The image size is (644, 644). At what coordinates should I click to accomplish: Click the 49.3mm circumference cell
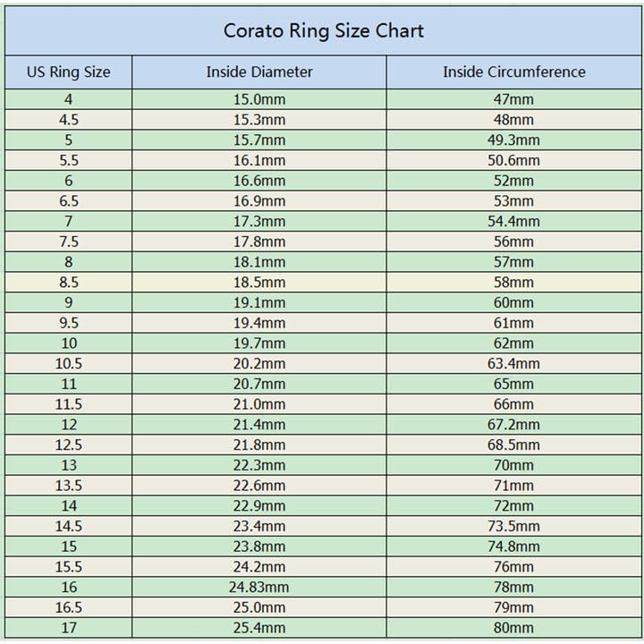(x=513, y=140)
